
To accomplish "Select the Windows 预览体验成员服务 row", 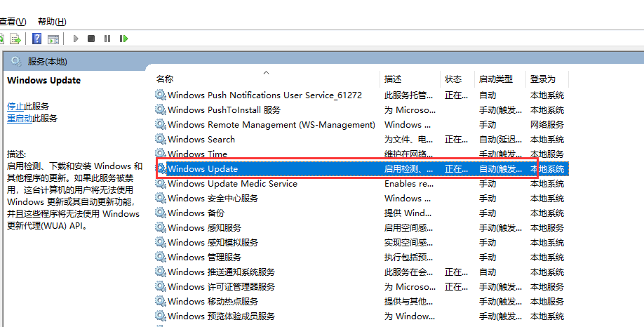I will [x=361, y=316].
